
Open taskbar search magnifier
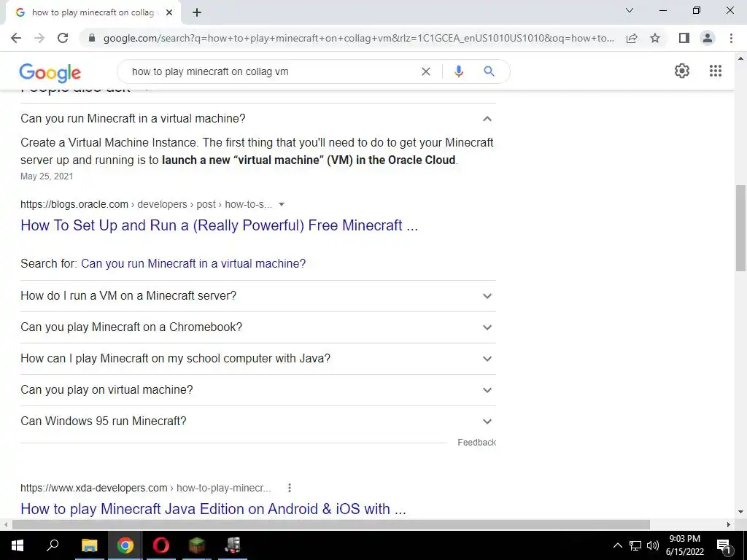(53, 545)
